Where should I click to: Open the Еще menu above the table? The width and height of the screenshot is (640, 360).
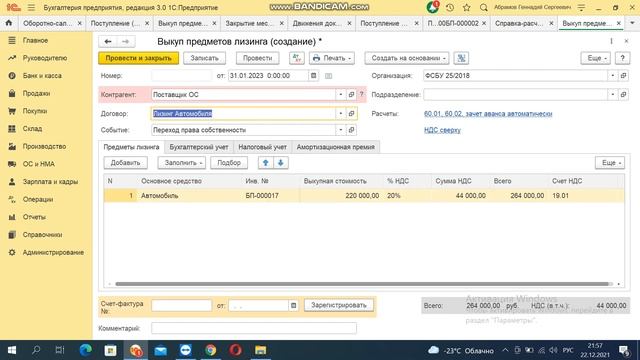click(x=610, y=162)
